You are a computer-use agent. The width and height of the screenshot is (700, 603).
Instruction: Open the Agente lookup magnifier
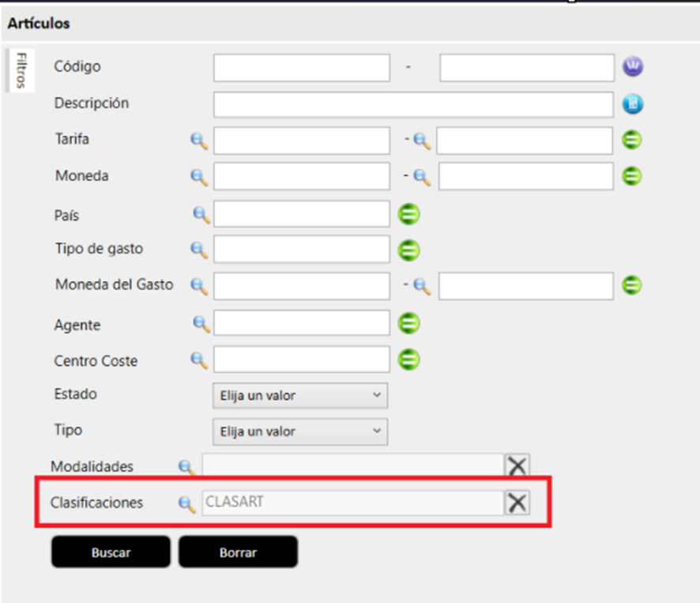coord(201,323)
